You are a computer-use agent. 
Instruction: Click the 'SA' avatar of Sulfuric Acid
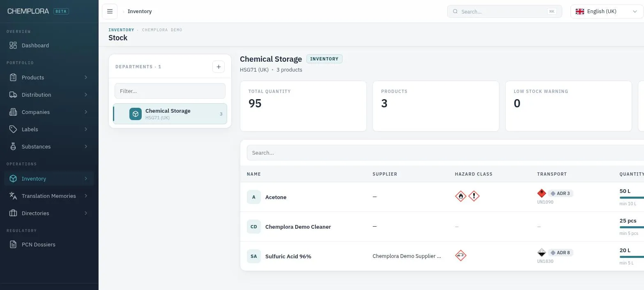click(254, 256)
